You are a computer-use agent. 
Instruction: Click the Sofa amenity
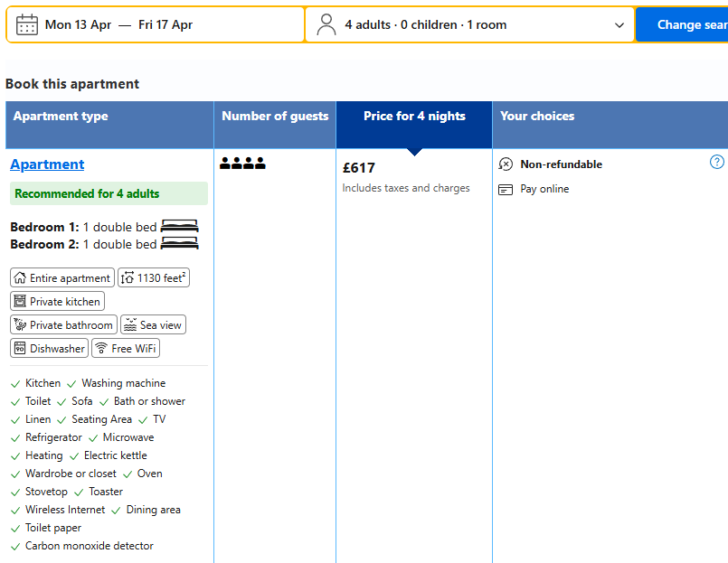click(x=81, y=401)
